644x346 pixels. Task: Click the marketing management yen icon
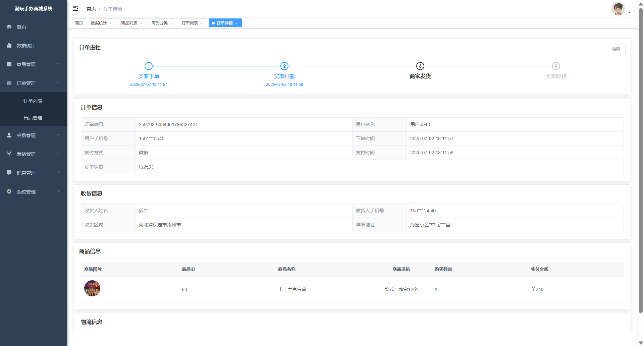pos(9,154)
